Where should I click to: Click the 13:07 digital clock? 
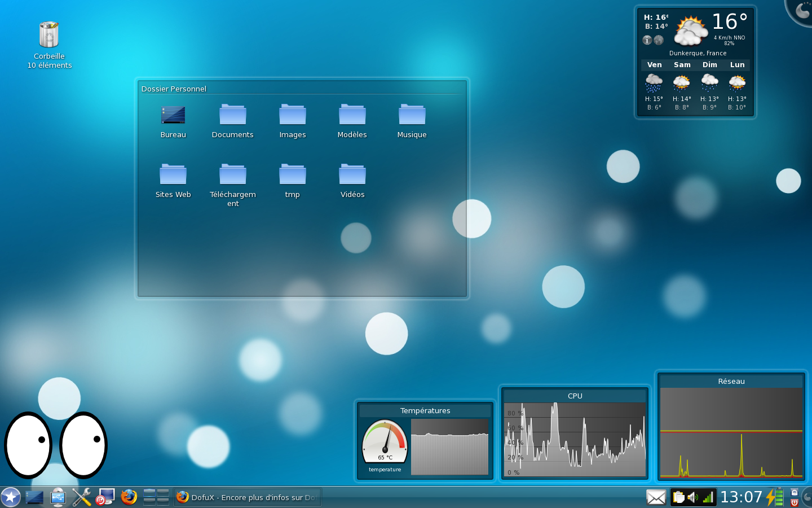(741, 497)
